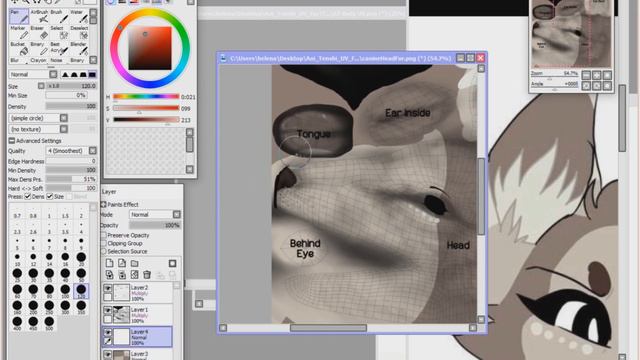The width and height of the screenshot is (640, 360).
Task: Hide Layer4 using its eye icon
Action: [x=108, y=332]
